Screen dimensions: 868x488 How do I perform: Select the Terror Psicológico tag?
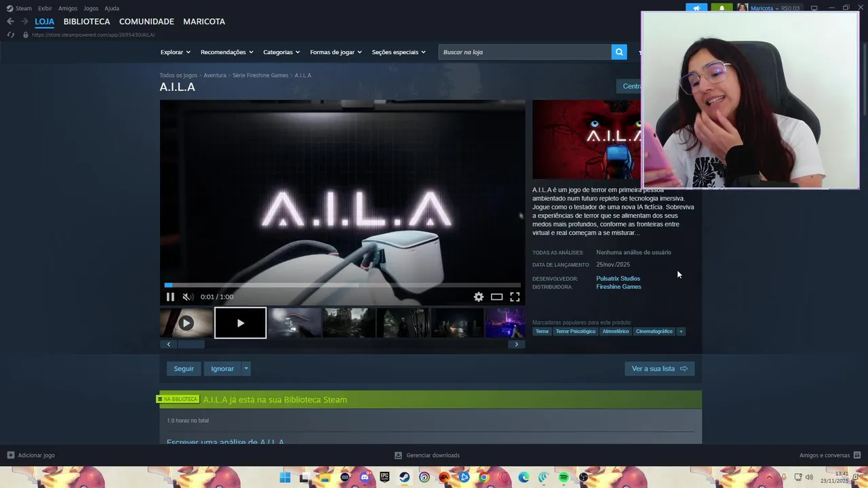(576, 331)
